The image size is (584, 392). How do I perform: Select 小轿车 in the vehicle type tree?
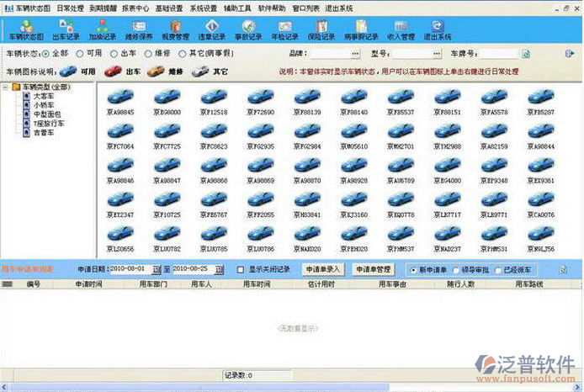click(44, 105)
